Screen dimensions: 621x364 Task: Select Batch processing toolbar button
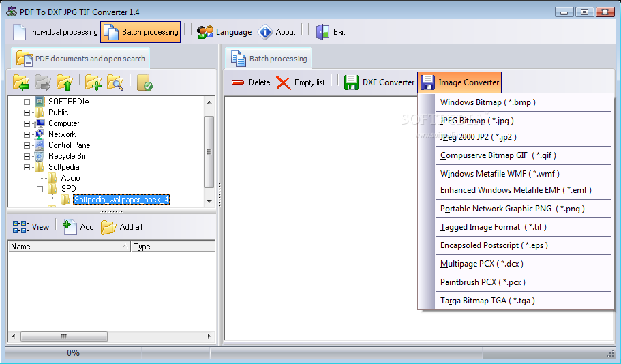tap(140, 32)
